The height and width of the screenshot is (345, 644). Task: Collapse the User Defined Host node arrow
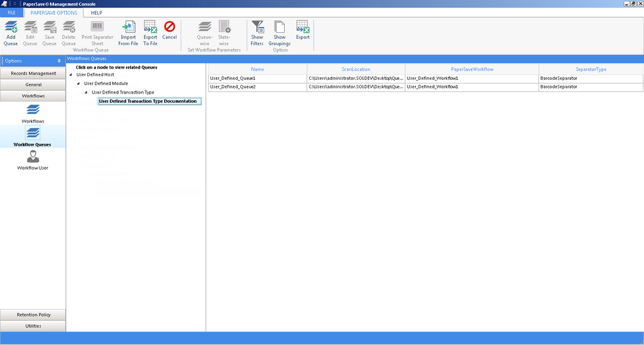71,75
